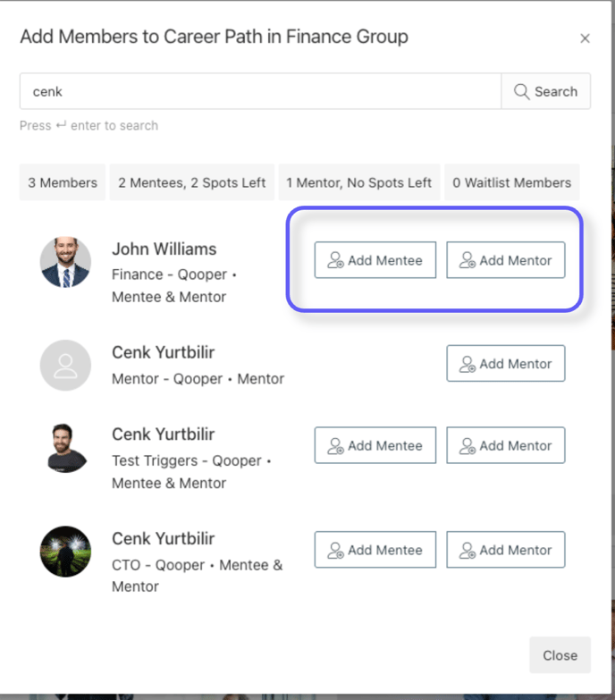Image resolution: width=615 pixels, height=700 pixels.
Task: Close the dialog with the X icon
Action: point(585,38)
